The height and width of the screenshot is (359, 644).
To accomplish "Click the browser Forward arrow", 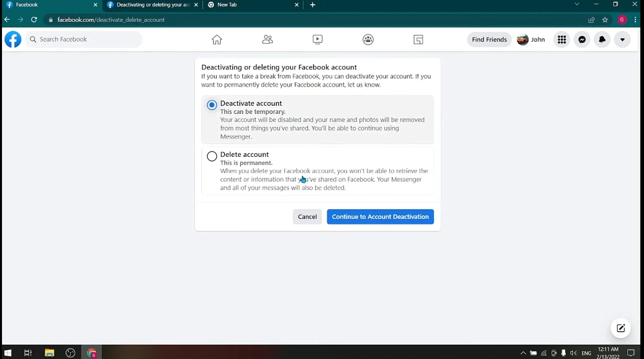I will [21, 20].
